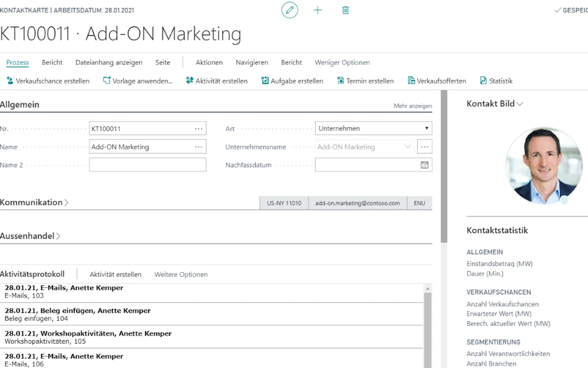Click add-on.marketing@contoso.com summary value

pos(358,203)
